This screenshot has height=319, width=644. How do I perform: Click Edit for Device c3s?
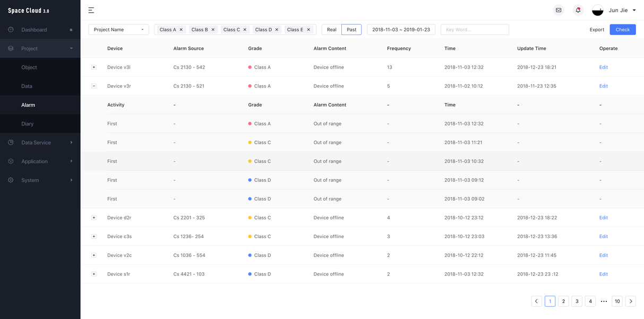pyautogui.click(x=603, y=237)
